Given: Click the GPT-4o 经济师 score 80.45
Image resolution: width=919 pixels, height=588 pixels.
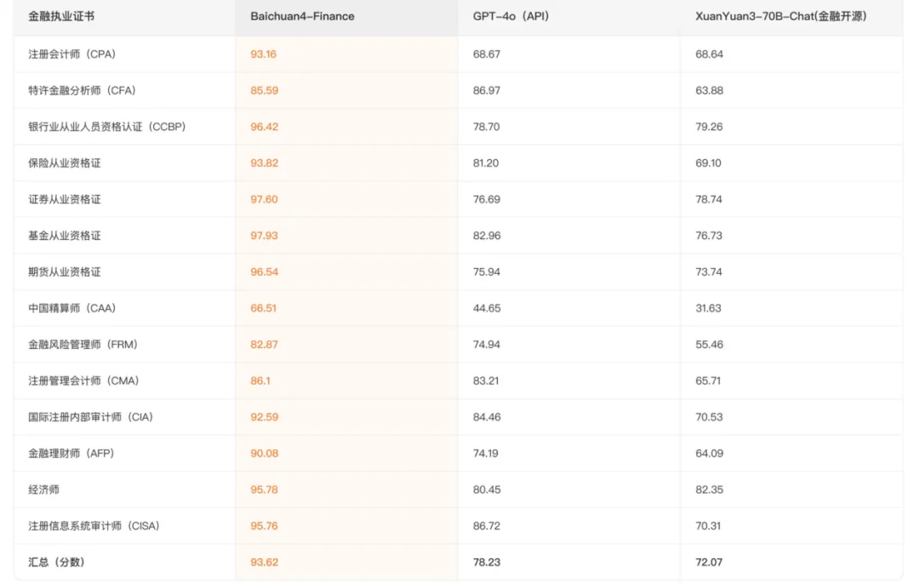Looking at the screenshot, I should [487, 490].
